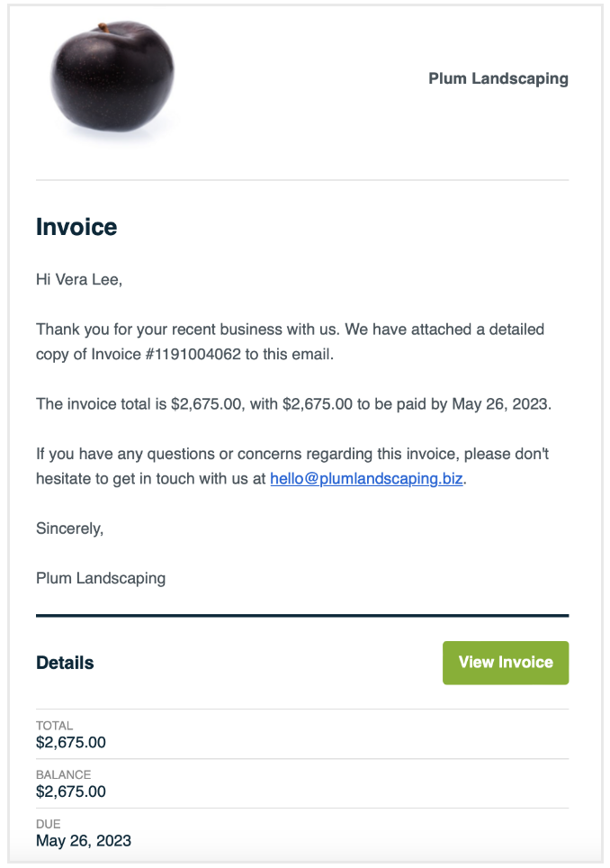Click the plum logo image
The image size is (610, 868).
tap(112, 79)
